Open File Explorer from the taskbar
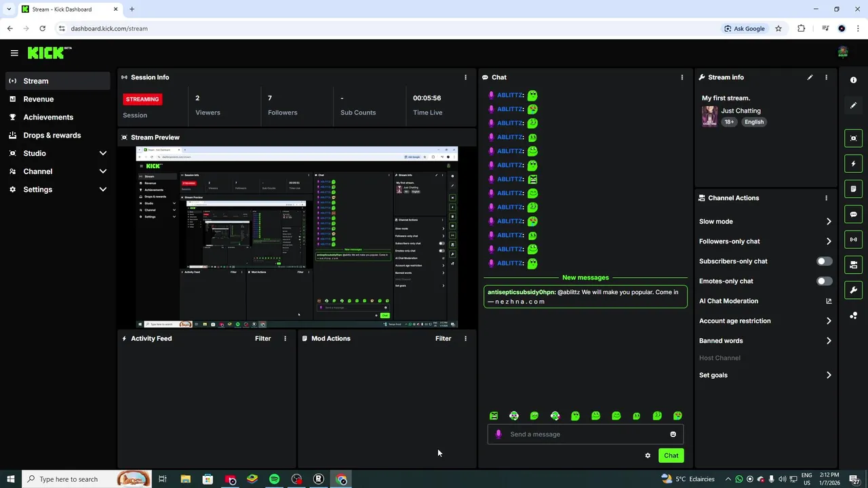Viewport: 868px width, 488px height. (x=185, y=479)
